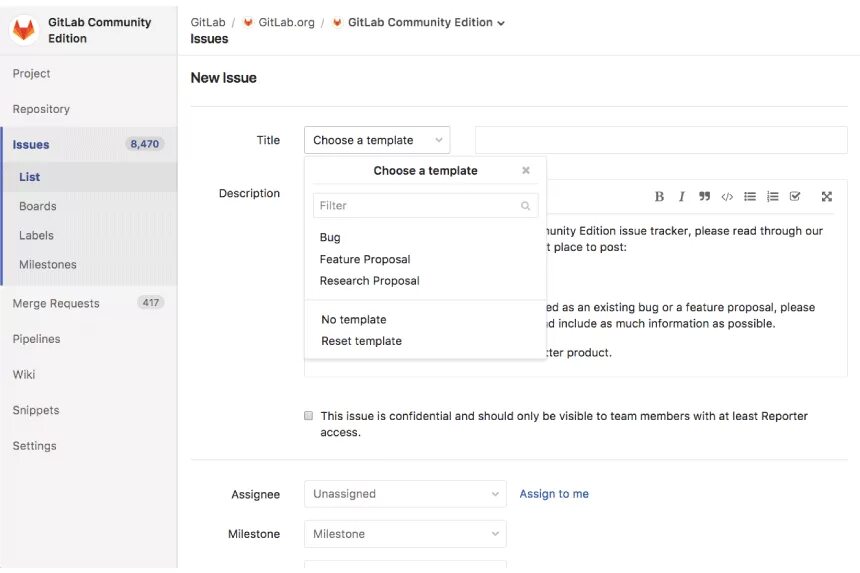The width and height of the screenshot is (860, 573).
Task: Insert a blockquote using the quote icon
Action: coord(704,197)
